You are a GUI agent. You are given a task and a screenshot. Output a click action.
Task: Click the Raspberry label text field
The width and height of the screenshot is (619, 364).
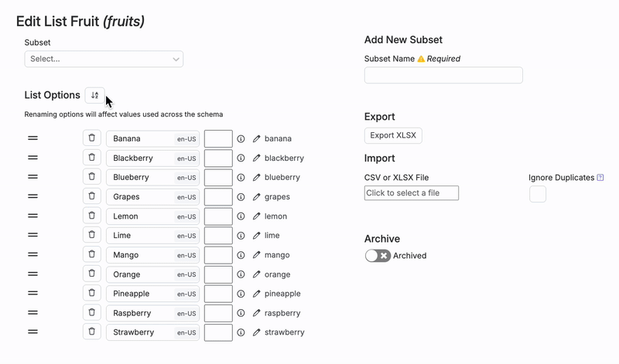tap(141, 313)
